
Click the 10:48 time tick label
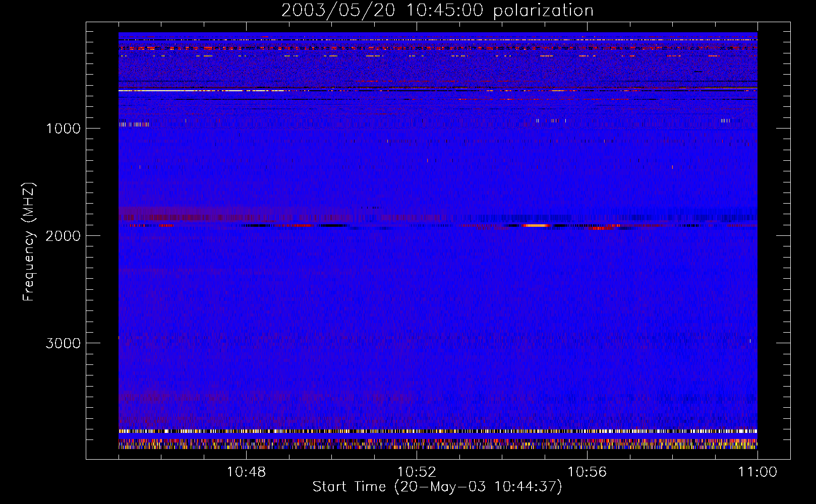246,472
